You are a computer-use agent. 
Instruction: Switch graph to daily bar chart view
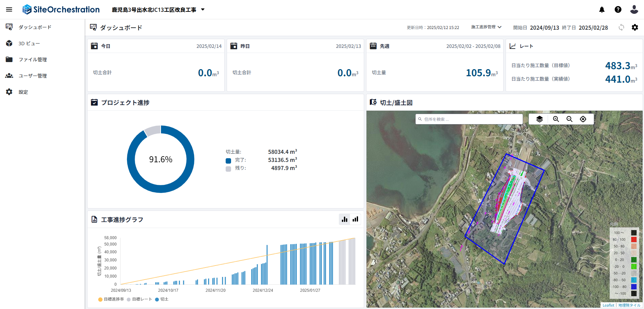point(345,219)
